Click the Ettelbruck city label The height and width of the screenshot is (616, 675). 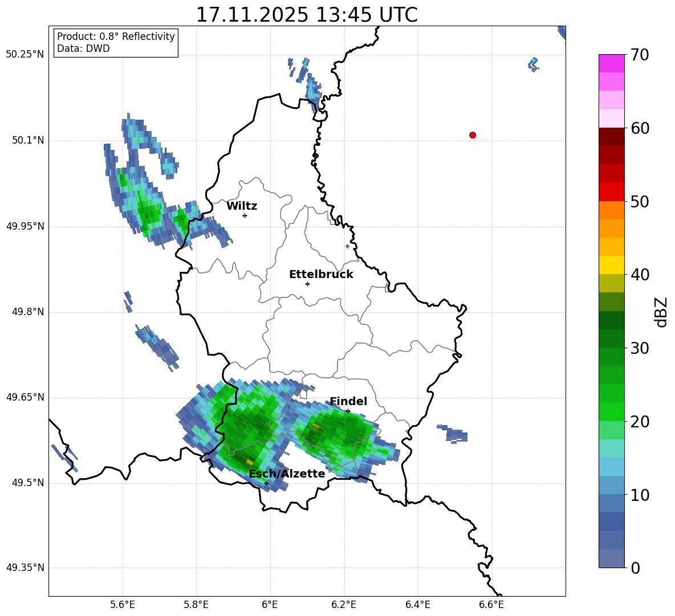click(321, 275)
